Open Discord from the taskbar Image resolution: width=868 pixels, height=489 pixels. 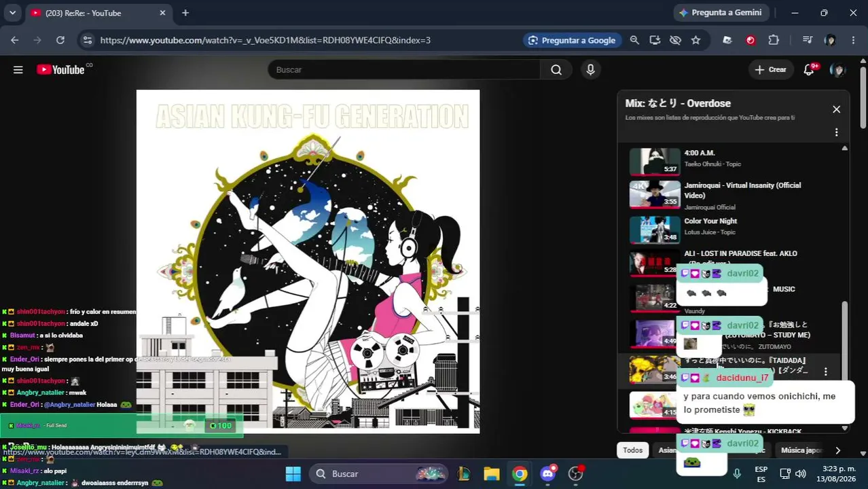click(548, 473)
